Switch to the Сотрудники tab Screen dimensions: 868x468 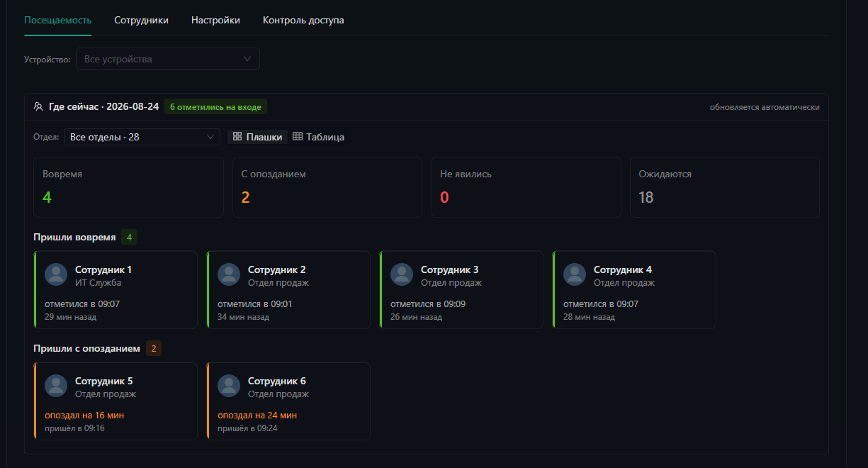point(142,20)
